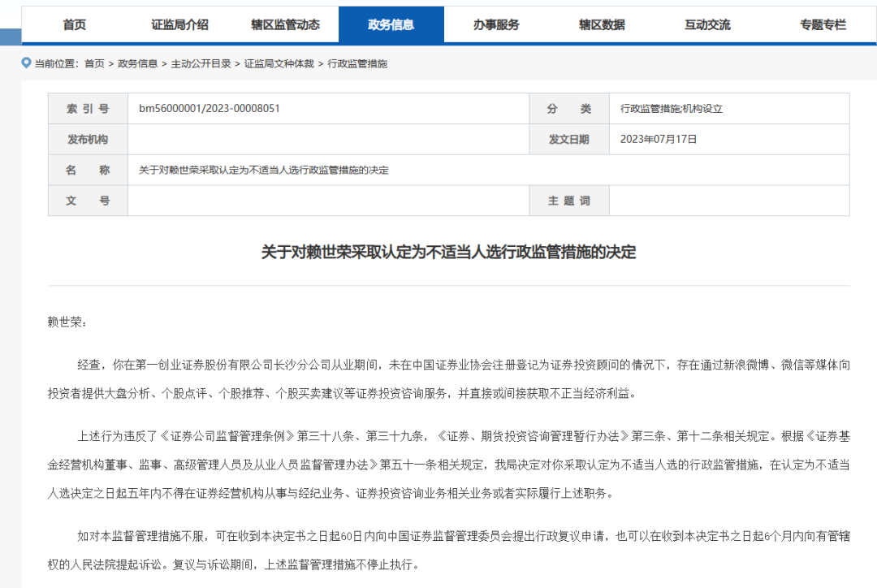
Task: Click the 赖世荣: salutation line
Action: coord(67,322)
